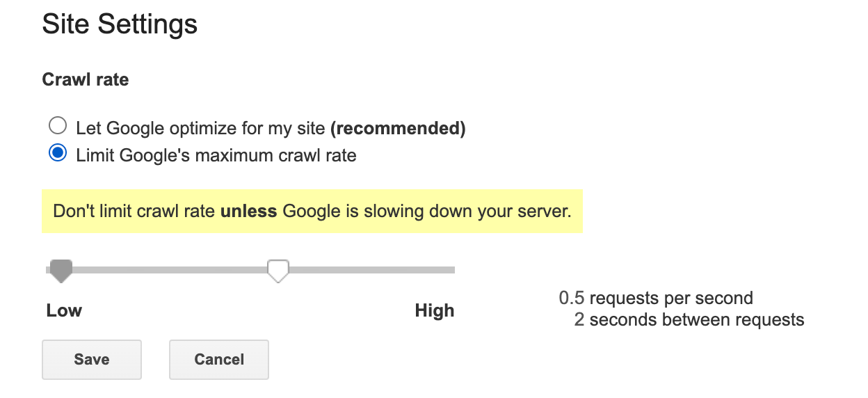Image resolution: width=868 pixels, height=398 pixels.
Task: Click the bold word "unless" in warning
Action: [x=249, y=211]
